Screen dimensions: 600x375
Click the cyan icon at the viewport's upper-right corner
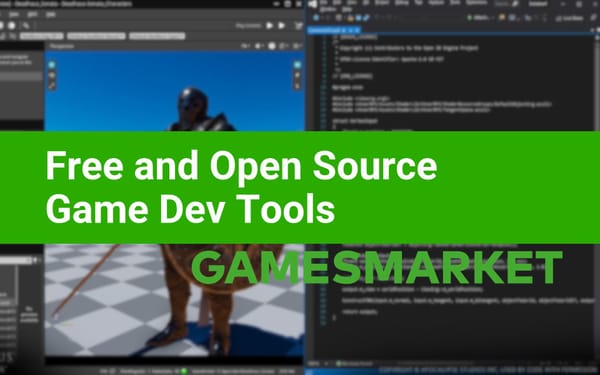coord(297,65)
